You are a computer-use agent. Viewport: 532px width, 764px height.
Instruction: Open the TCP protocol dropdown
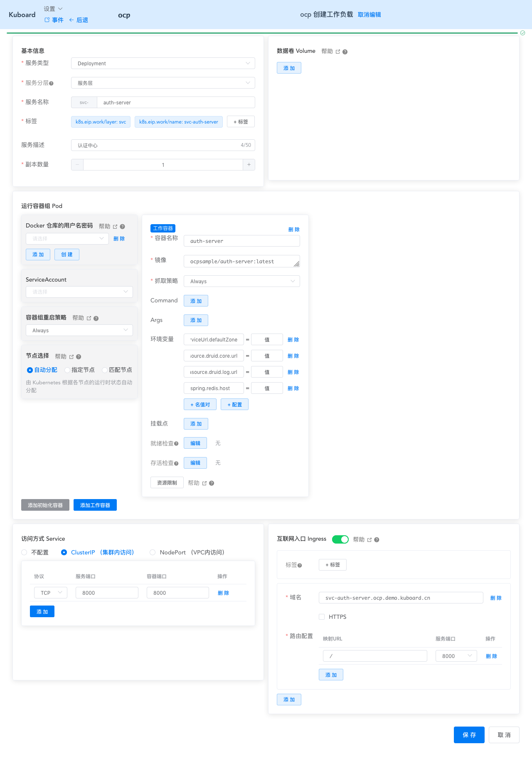tap(51, 593)
